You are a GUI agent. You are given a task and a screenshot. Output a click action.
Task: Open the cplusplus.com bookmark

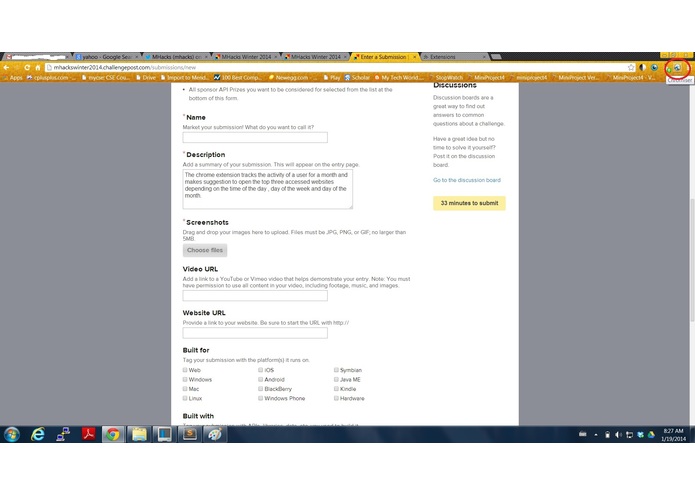(x=50, y=78)
